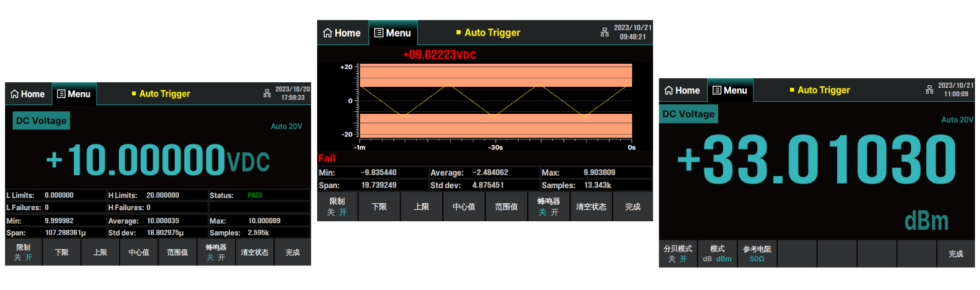The width and height of the screenshot is (980, 290).
Task: Click upper orange limit band in the graph
Action: click(496, 75)
